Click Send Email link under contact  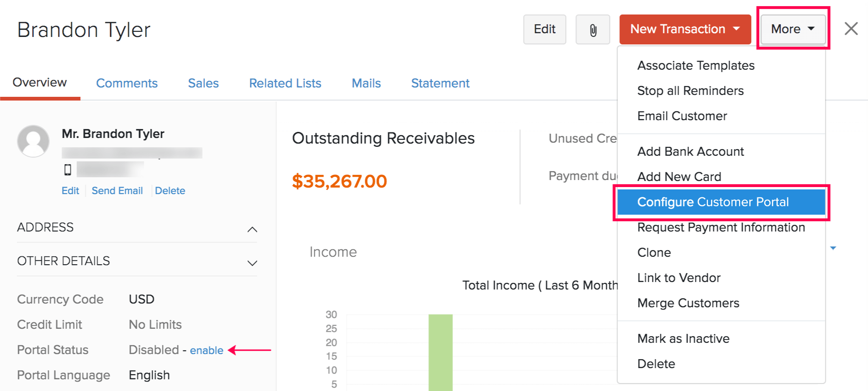pos(117,191)
